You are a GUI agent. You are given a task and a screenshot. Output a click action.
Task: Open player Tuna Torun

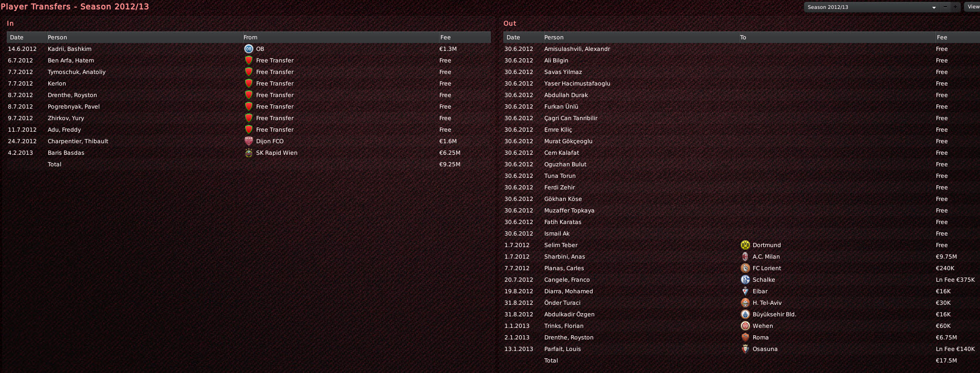[x=560, y=176]
